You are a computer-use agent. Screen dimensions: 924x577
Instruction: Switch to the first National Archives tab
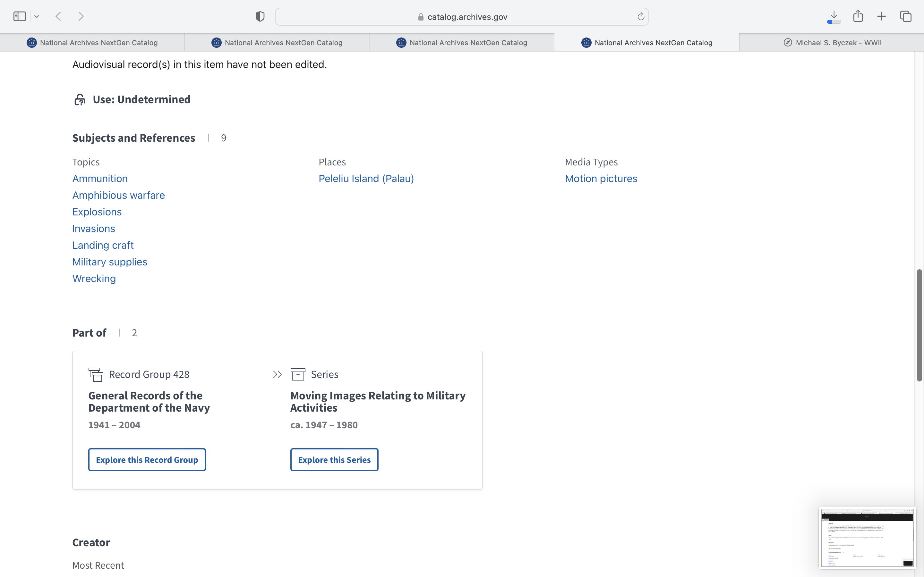pos(92,43)
